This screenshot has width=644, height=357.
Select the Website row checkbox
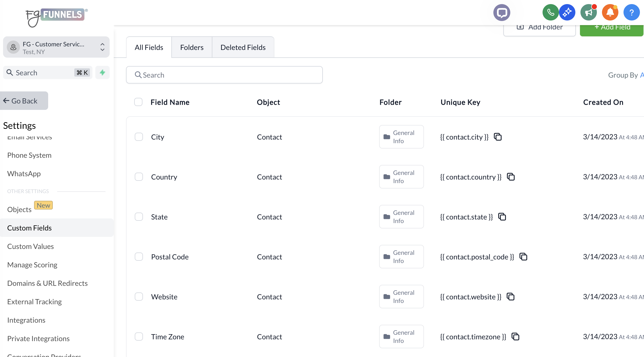click(139, 297)
